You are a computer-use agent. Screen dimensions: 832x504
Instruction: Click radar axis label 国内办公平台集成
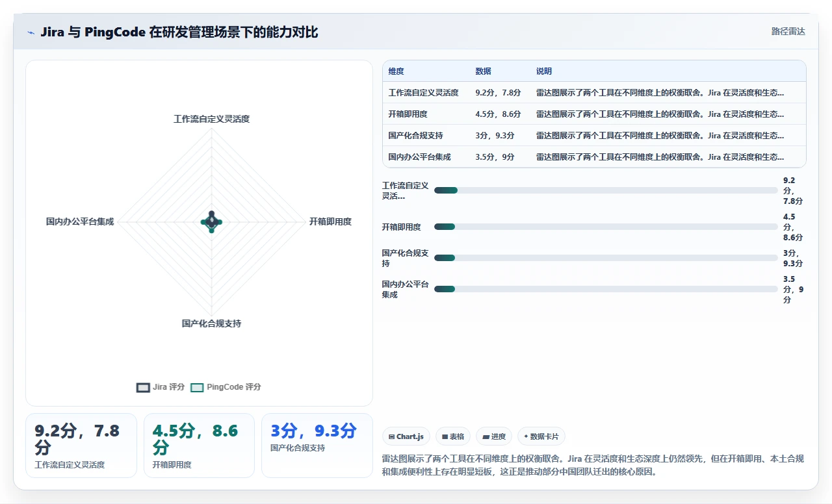point(80,221)
